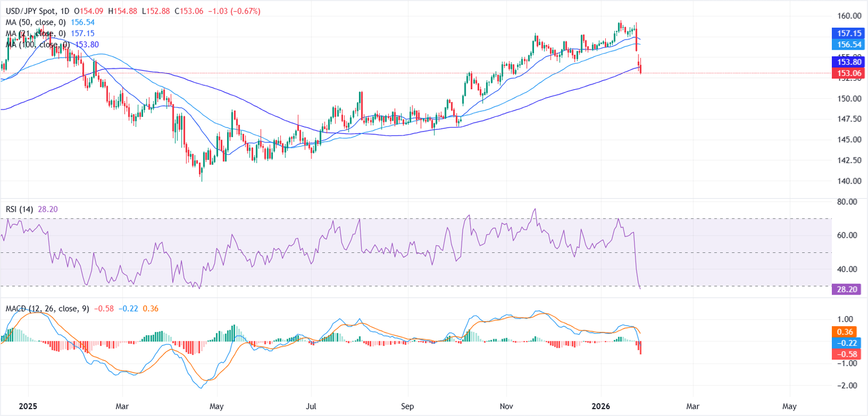
Task: Click the 153.80 MA 100 price tag
Action: click(x=849, y=62)
